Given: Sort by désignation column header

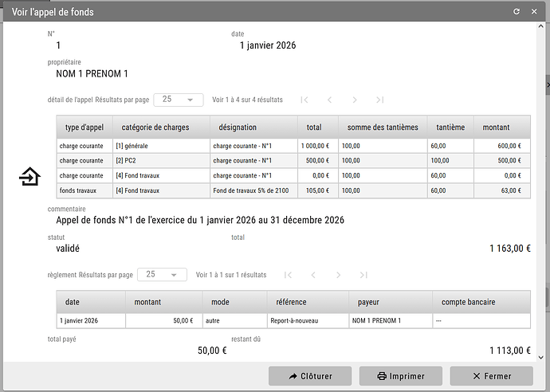Looking at the screenshot, I should [x=254, y=127].
